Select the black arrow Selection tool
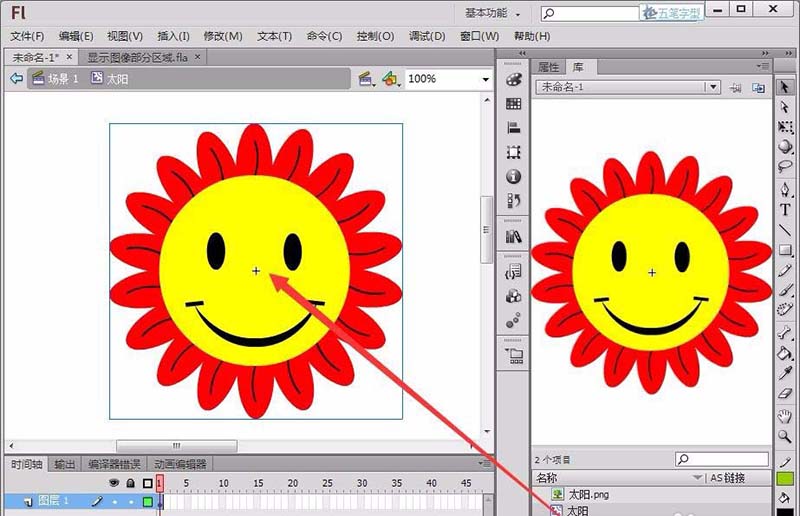800x516 pixels. [x=785, y=87]
